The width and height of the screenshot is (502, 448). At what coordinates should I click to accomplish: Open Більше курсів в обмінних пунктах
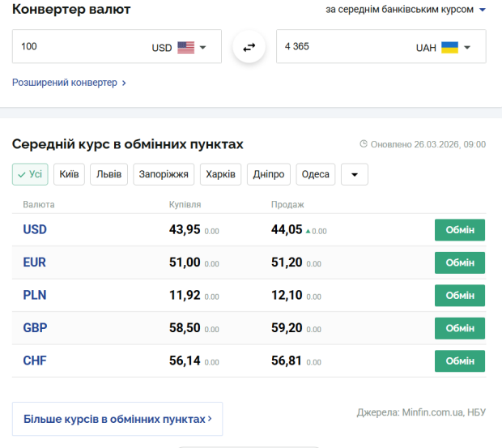tap(117, 419)
